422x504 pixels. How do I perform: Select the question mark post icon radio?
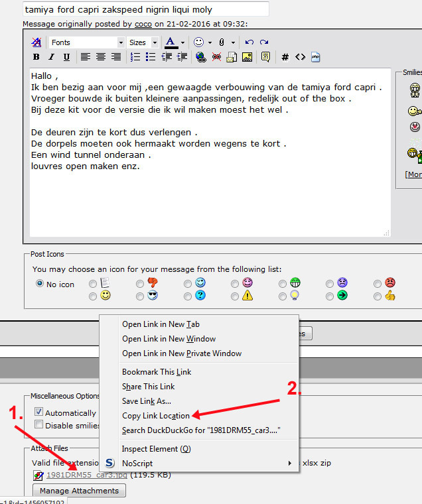[x=188, y=296]
